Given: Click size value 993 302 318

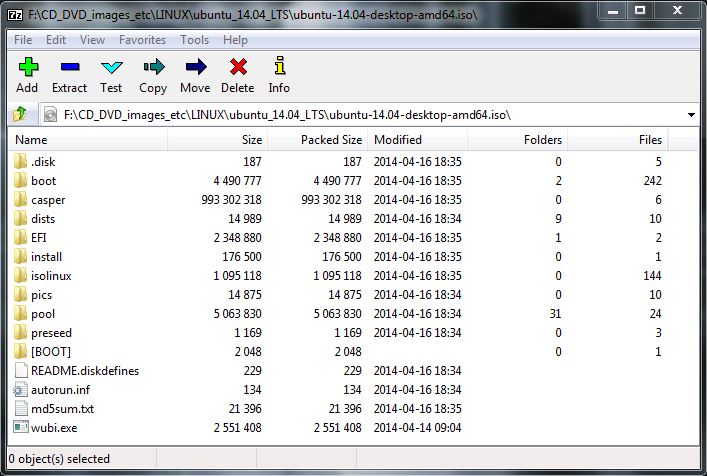Looking at the screenshot, I should [x=231, y=199].
